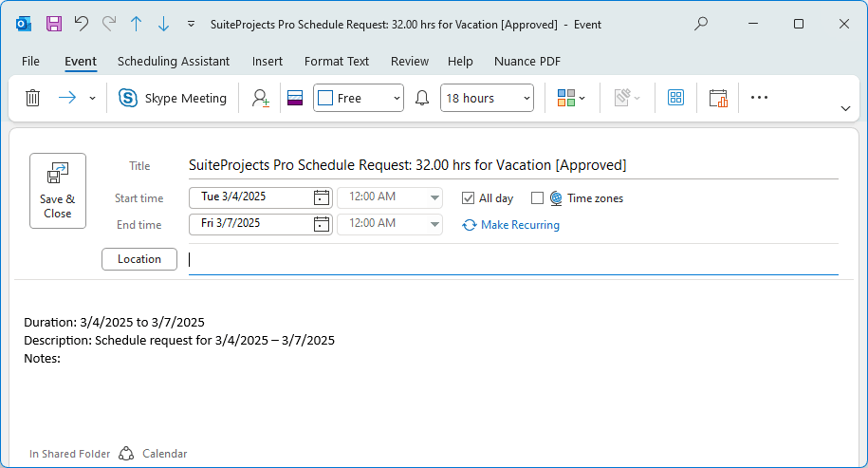Click the Calendar folder label
Image resolution: width=868 pixels, height=468 pixels.
coord(165,454)
